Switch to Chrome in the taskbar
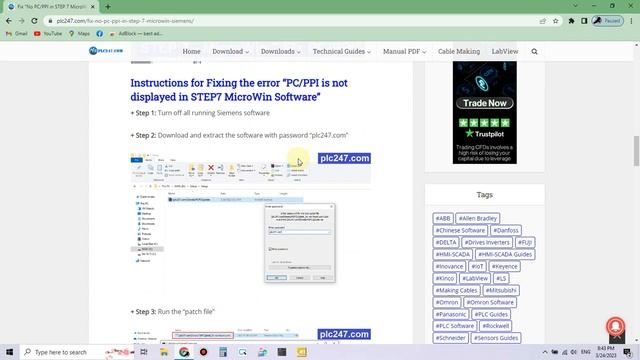The image size is (640, 360). tap(184, 352)
